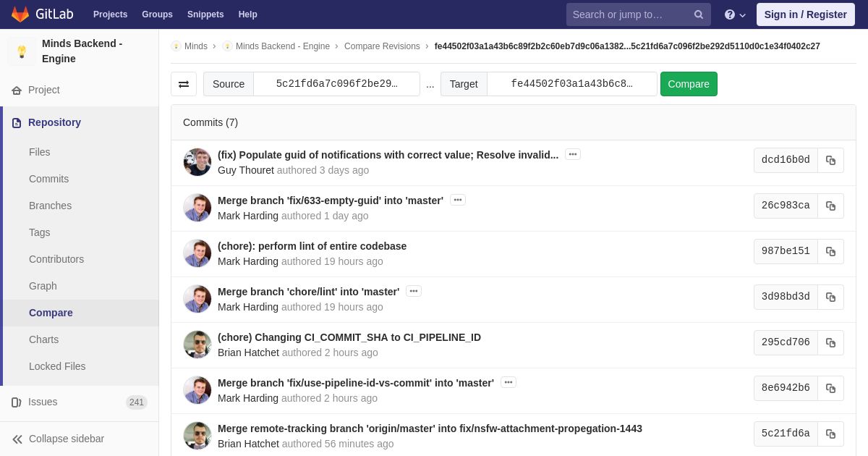The image size is (868, 456).
Task: Open Merge remote-tracking branch 'origin/master' commit
Action: 430,428
